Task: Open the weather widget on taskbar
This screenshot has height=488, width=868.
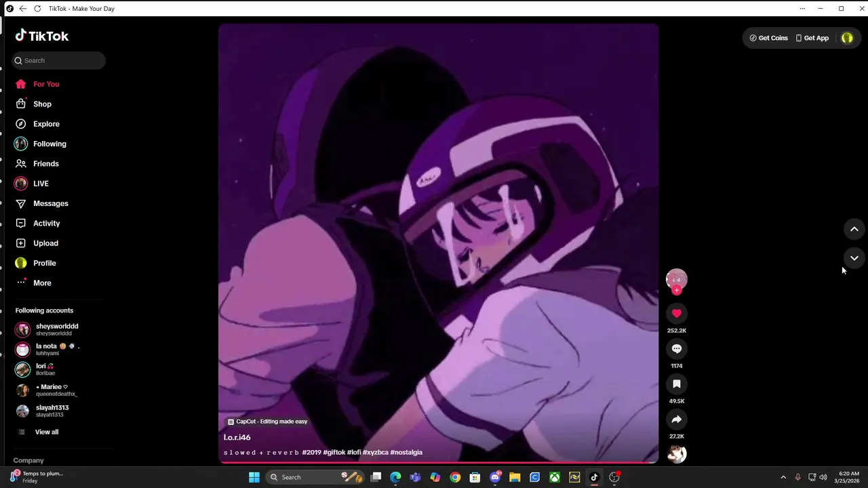Action: (37, 477)
